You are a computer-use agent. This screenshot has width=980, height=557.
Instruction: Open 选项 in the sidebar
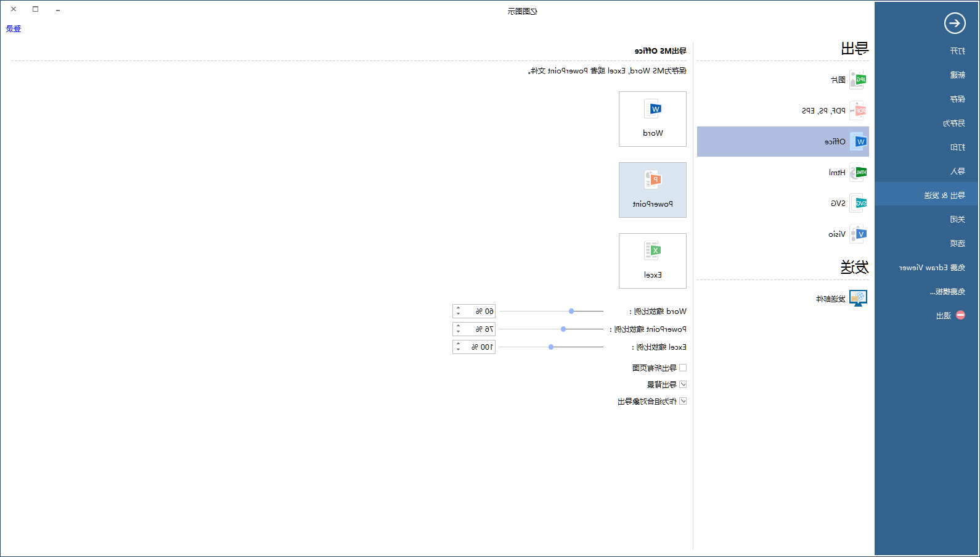click(x=957, y=243)
